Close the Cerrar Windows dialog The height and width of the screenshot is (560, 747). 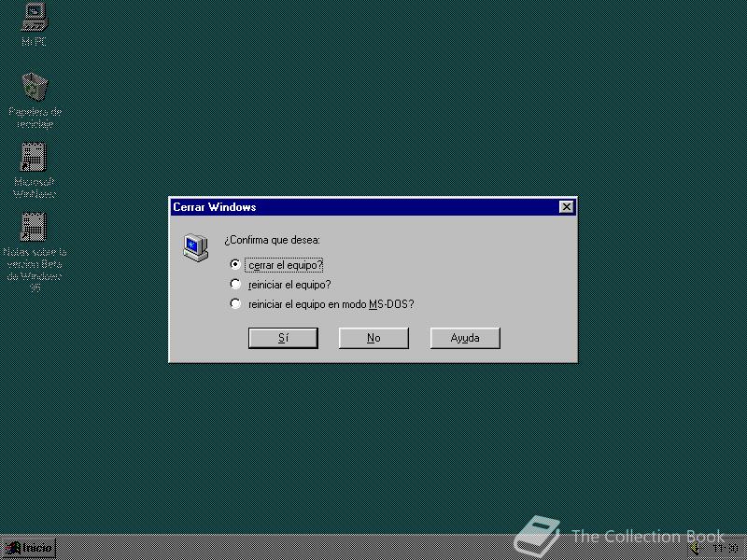click(566, 207)
